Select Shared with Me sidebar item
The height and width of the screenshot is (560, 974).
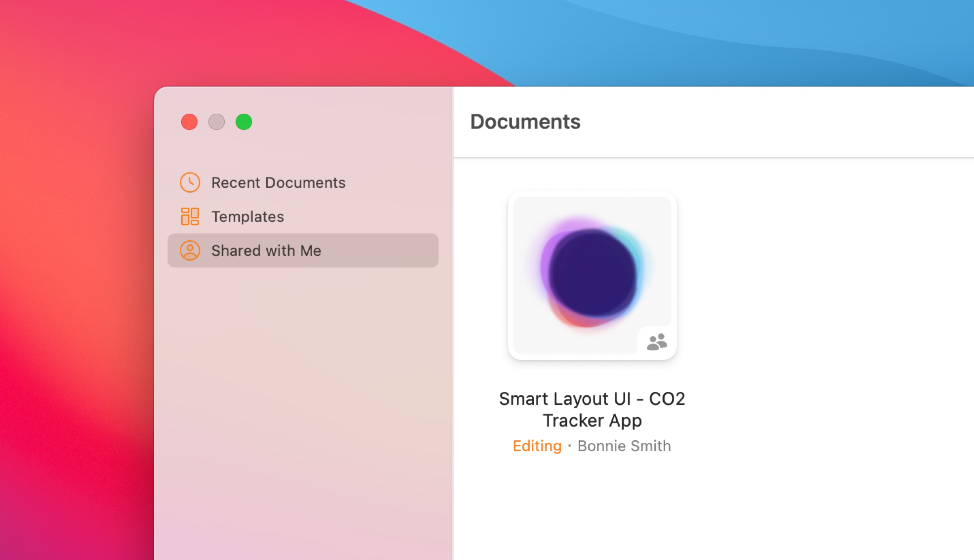tap(303, 250)
